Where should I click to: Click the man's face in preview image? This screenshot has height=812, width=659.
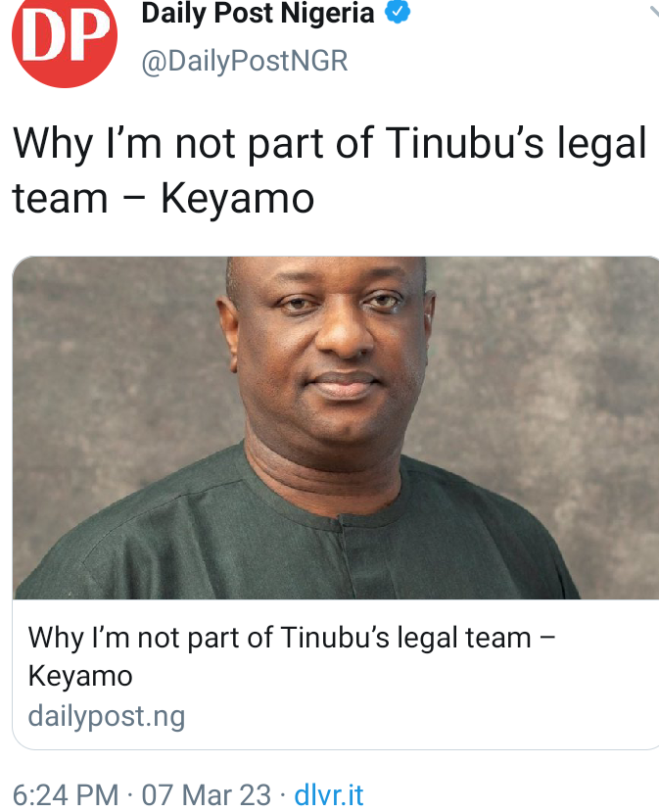(x=331, y=353)
